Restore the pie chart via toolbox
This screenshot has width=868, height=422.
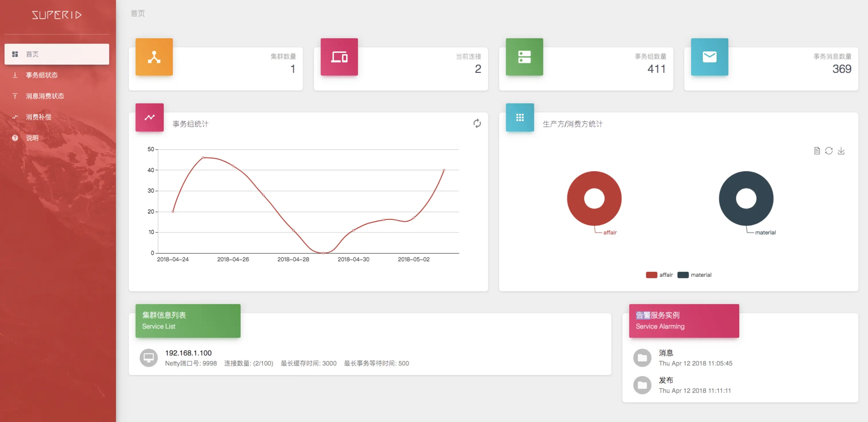(x=829, y=151)
